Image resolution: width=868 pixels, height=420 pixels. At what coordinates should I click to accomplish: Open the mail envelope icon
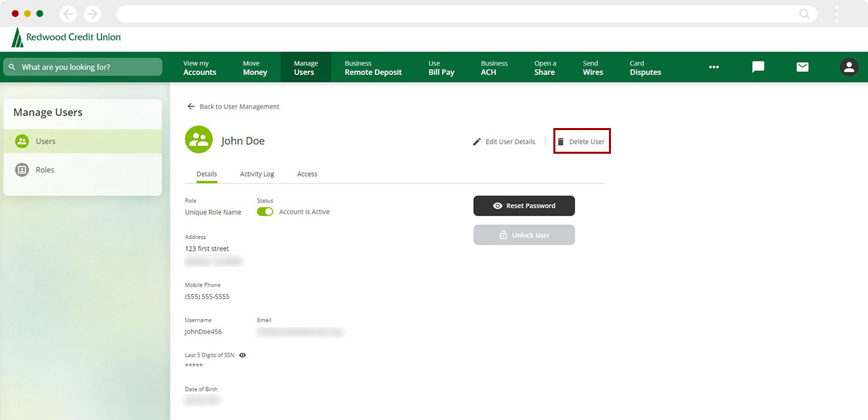pyautogui.click(x=802, y=67)
